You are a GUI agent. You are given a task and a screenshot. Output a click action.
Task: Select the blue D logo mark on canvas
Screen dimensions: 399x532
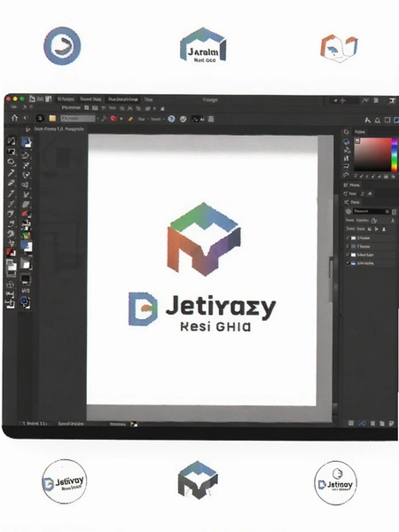(143, 309)
